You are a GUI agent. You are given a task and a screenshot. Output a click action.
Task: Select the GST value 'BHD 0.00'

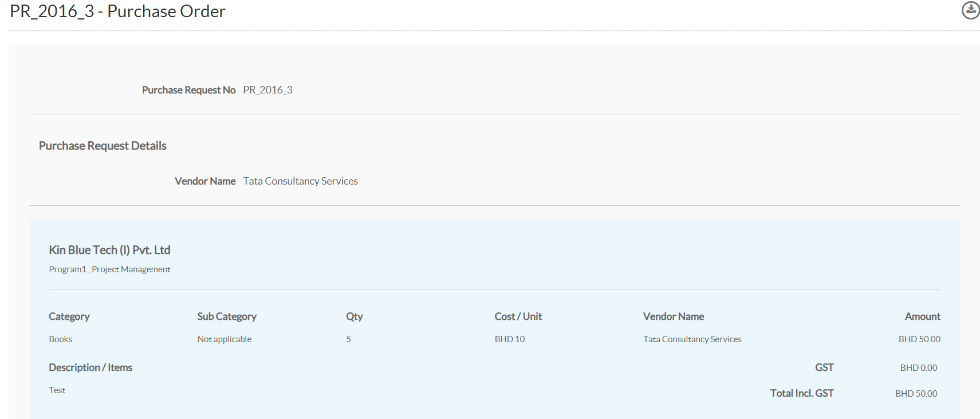tap(919, 368)
